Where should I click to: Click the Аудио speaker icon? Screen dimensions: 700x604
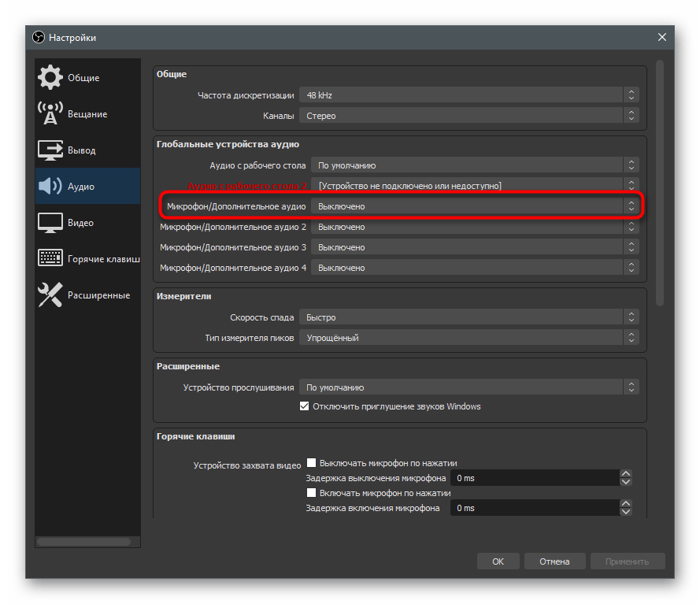point(50,187)
